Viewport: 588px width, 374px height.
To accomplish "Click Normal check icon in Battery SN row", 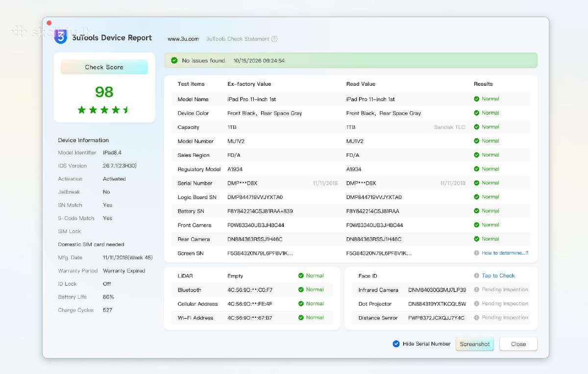I will 476,211.
